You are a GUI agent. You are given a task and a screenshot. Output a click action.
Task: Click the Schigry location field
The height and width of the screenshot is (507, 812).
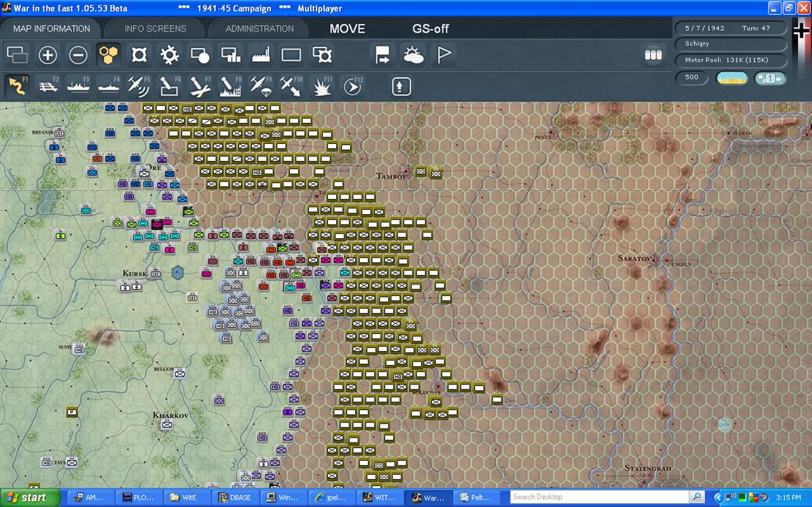(x=731, y=44)
